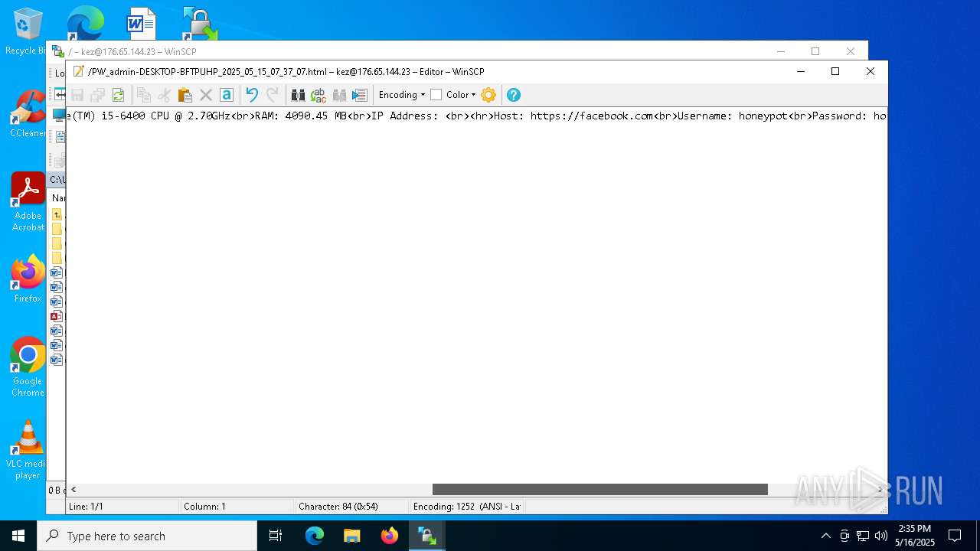The height and width of the screenshot is (551, 980).
Task: Open the notification center icon
Action: click(955, 536)
